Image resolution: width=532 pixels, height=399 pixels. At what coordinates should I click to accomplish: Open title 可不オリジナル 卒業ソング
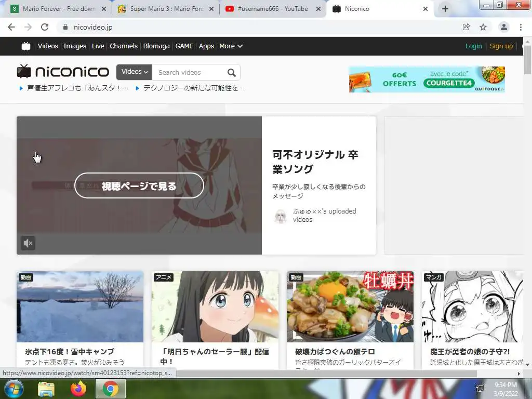[315, 162]
